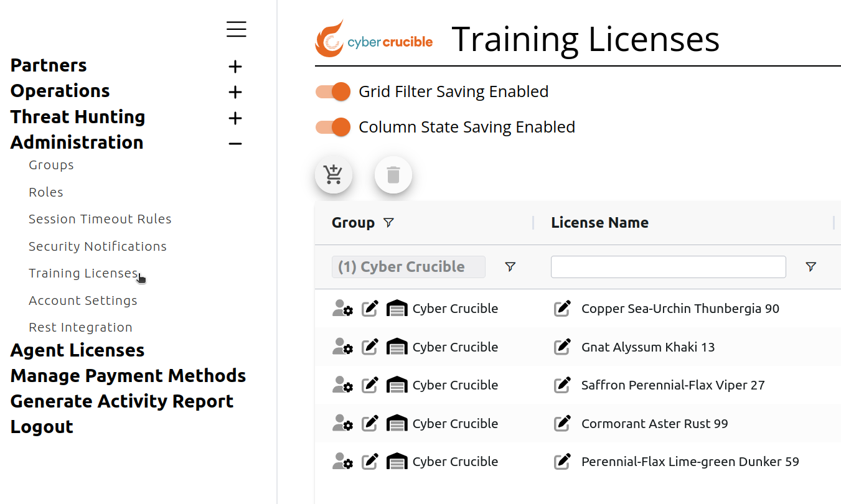Edit license name Saffron Perennial-Flax Viper 27

coord(563,385)
